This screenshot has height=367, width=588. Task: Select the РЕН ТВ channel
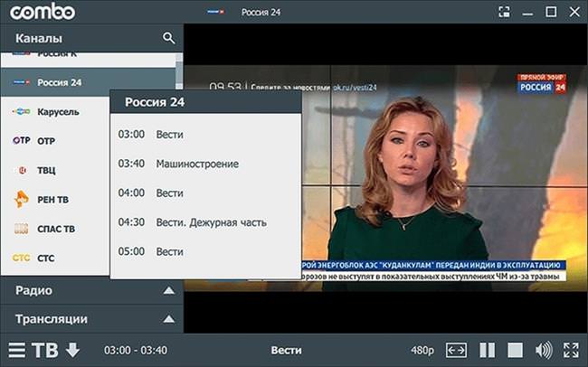click(x=55, y=200)
